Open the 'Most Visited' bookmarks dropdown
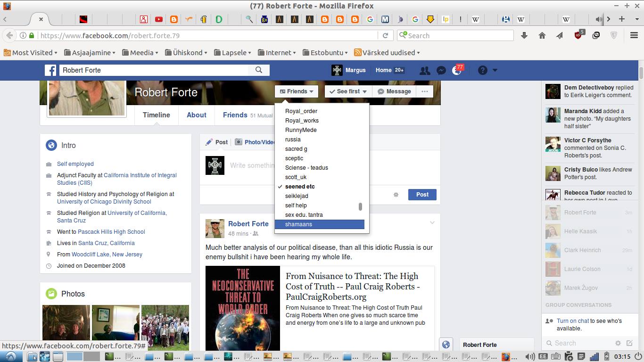Image resolution: width=644 pixels, height=362 pixels. click(x=31, y=53)
